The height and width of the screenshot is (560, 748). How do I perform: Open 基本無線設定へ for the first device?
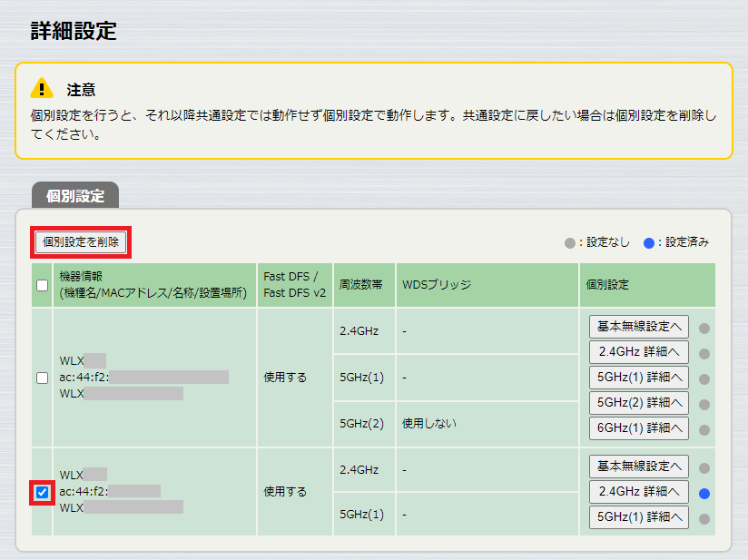coord(639,326)
